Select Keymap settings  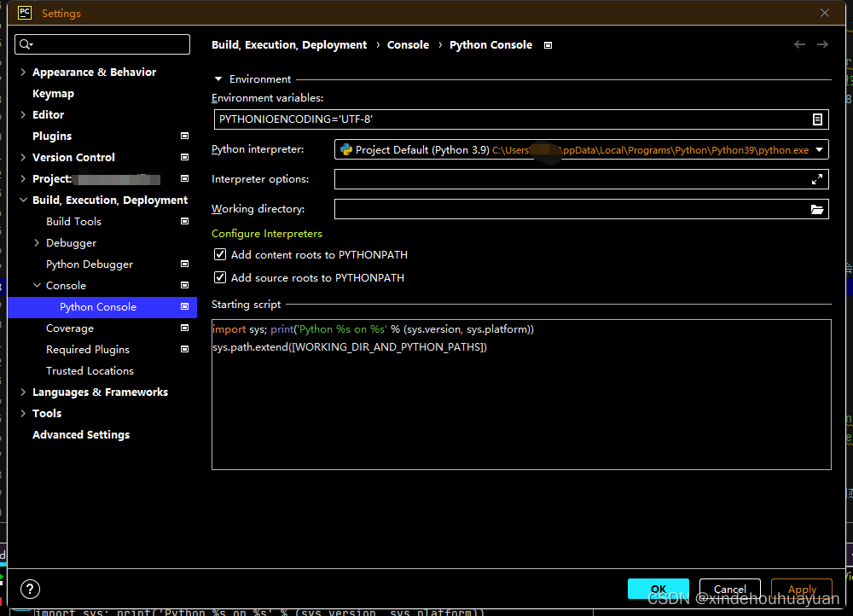click(53, 94)
